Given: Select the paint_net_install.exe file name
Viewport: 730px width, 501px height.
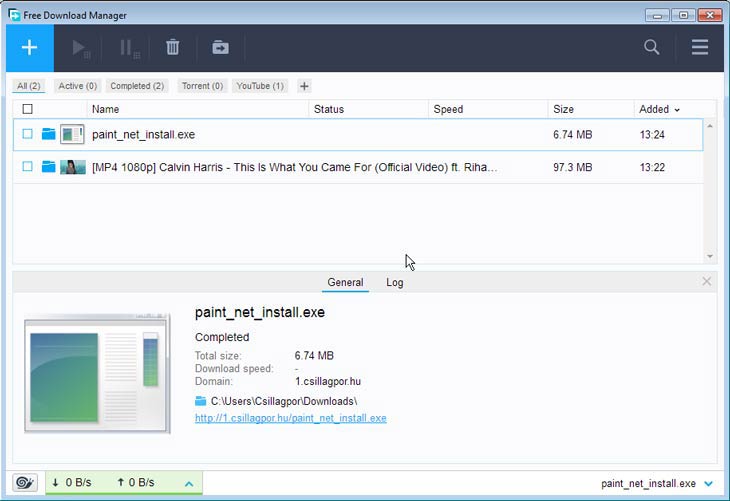Looking at the screenshot, I should pos(143,135).
